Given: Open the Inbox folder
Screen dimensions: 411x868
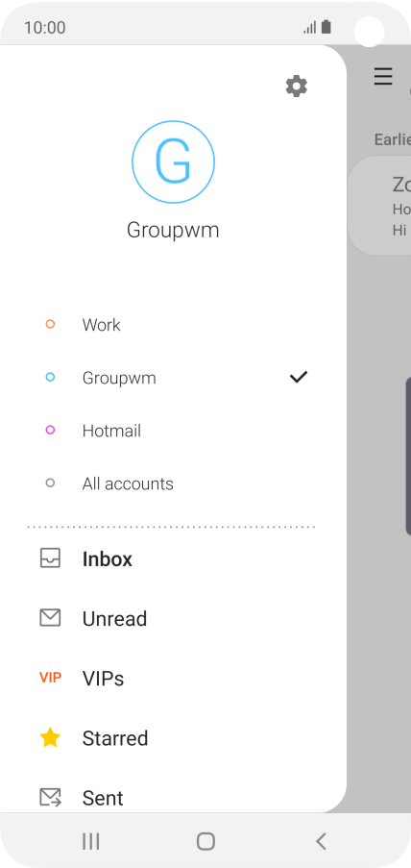Looking at the screenshot, I should tap(173, 558).
